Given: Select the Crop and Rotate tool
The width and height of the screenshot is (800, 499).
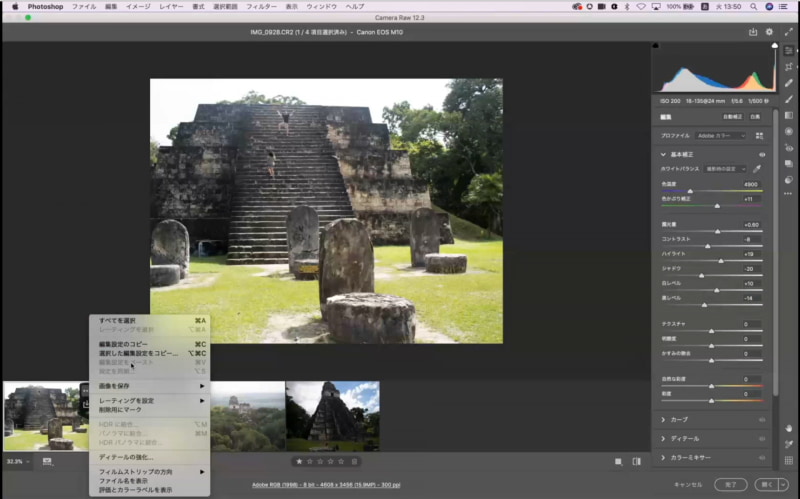Looking at the screenshot, I should pos(789,67).
